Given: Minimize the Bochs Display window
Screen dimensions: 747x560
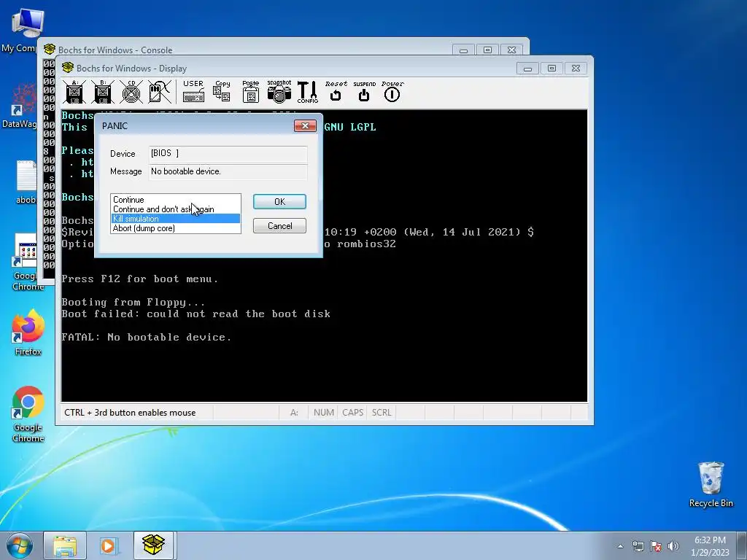Looking at the screenshot, I should point(527,69).
